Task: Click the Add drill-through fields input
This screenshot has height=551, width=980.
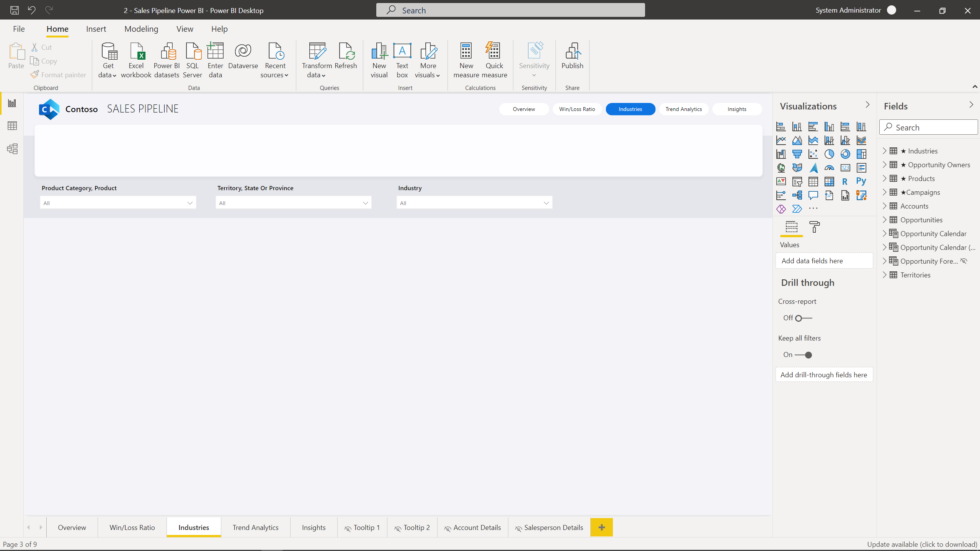Action: pos(824,375)
